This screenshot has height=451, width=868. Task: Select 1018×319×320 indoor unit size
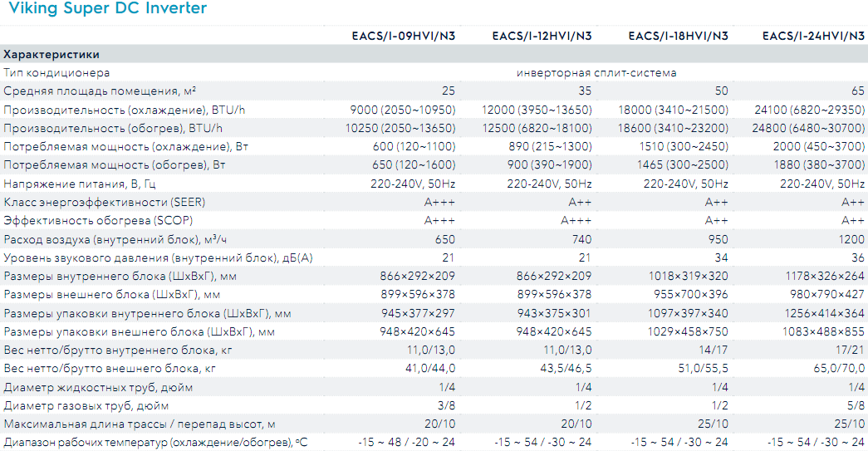tap(689, 276)
